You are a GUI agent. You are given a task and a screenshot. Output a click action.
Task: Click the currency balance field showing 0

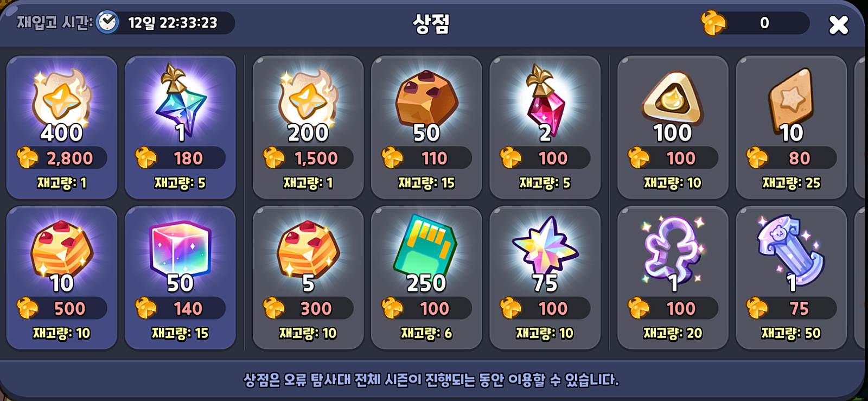tap(759, 23)
